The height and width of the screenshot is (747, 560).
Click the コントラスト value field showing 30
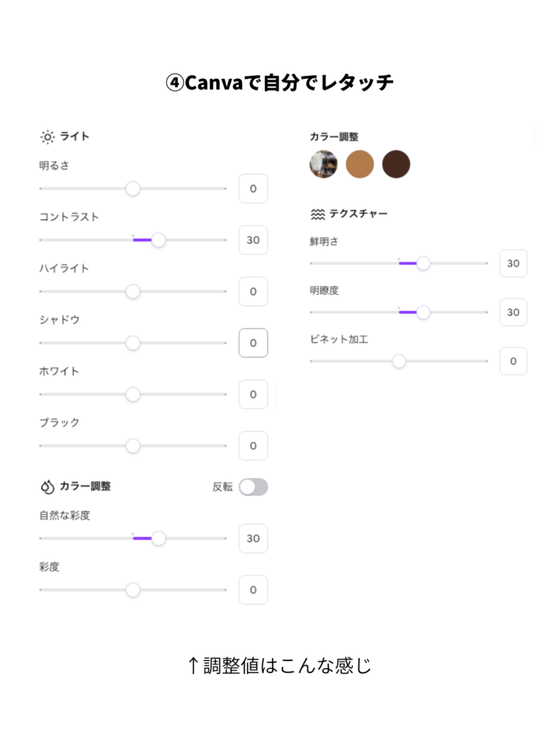click(252, 240)
